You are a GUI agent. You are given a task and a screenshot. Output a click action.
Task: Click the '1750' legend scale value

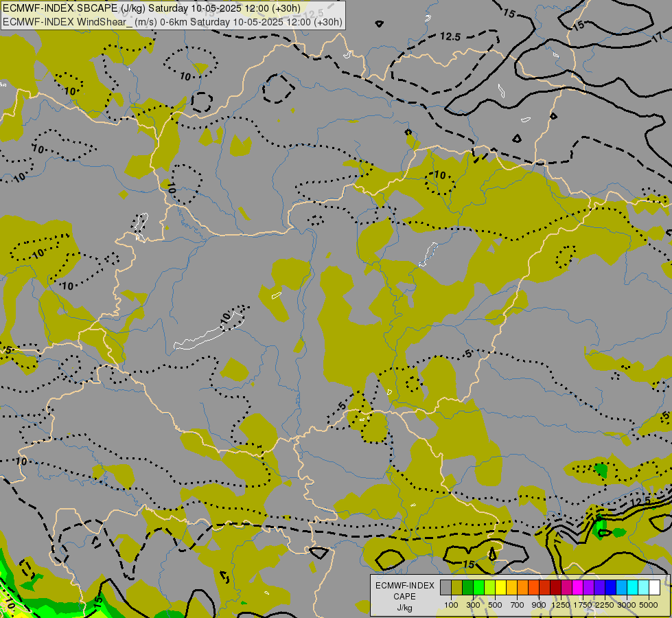coord(583,605)
